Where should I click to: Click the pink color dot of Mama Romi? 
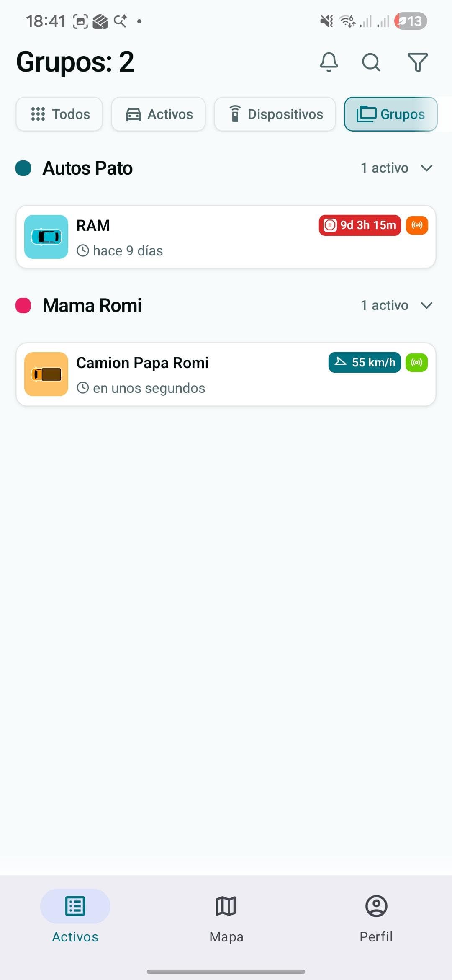click(23, 305)
